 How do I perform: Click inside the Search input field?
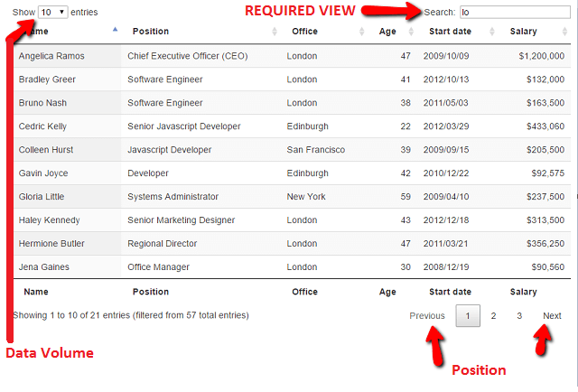tap(515, 12)
